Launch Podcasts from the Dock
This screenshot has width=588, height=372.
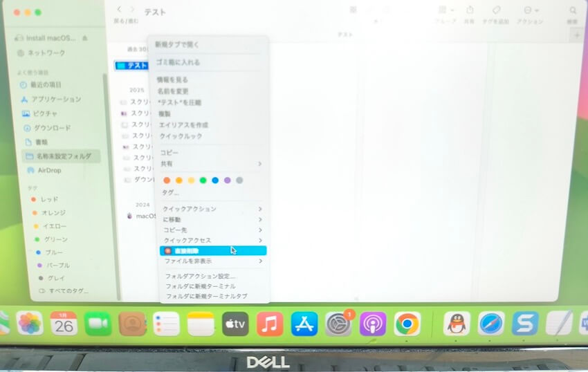(x=373, y=324)
